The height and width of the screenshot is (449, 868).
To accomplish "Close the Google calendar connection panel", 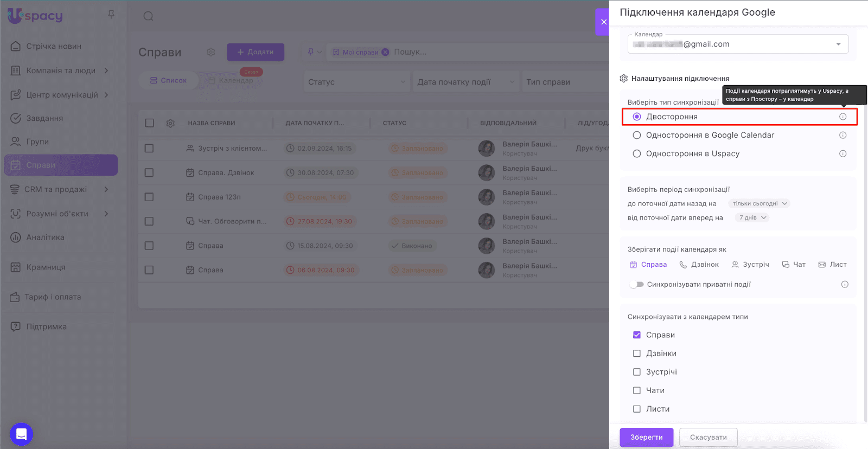I will pos(603,22).
